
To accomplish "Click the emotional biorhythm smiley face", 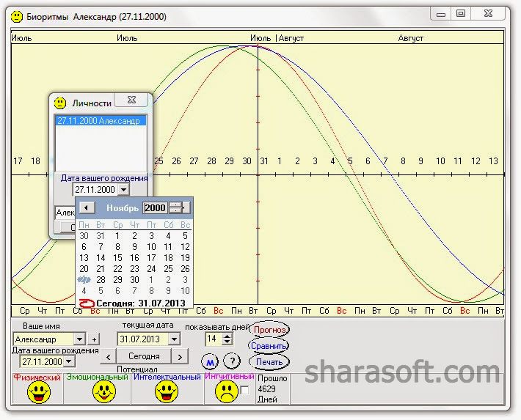I will point(104,391).
